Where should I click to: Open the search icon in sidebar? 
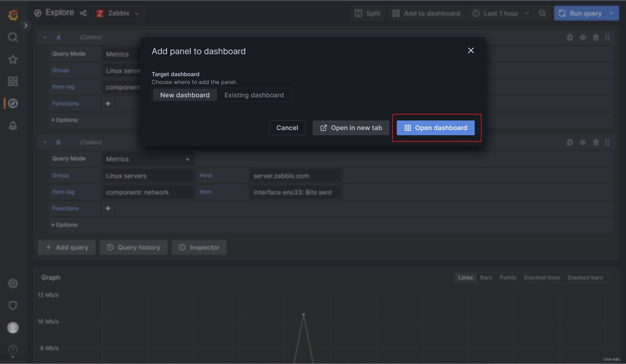[x=13, y=37]
